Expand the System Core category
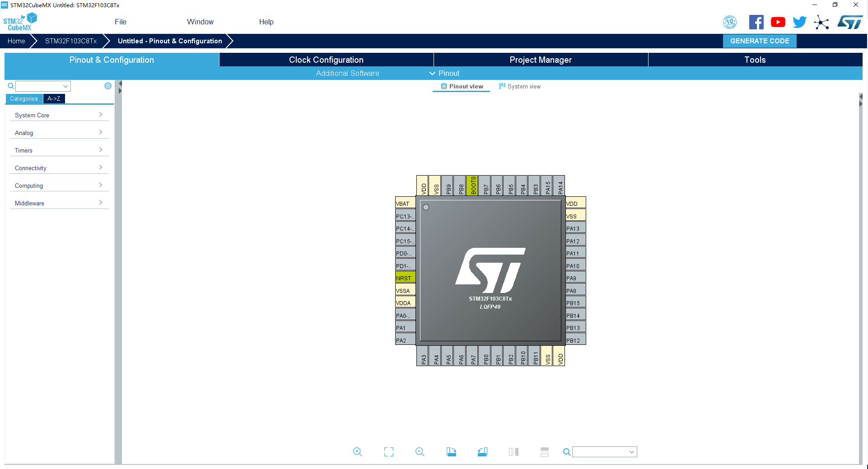This screenshot has height=469, width=868. click(59, 115)
